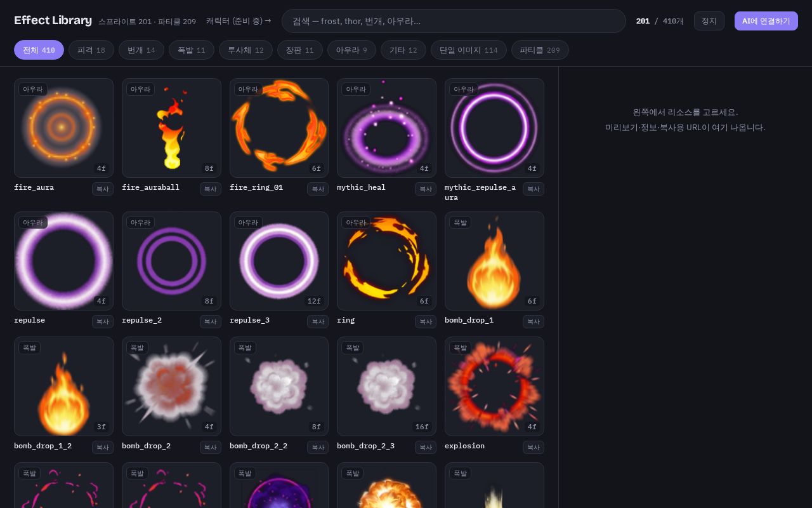Viewport: 812px width, 508px height.
Task: Switch to 기타 12 filter
Action: 403,50
